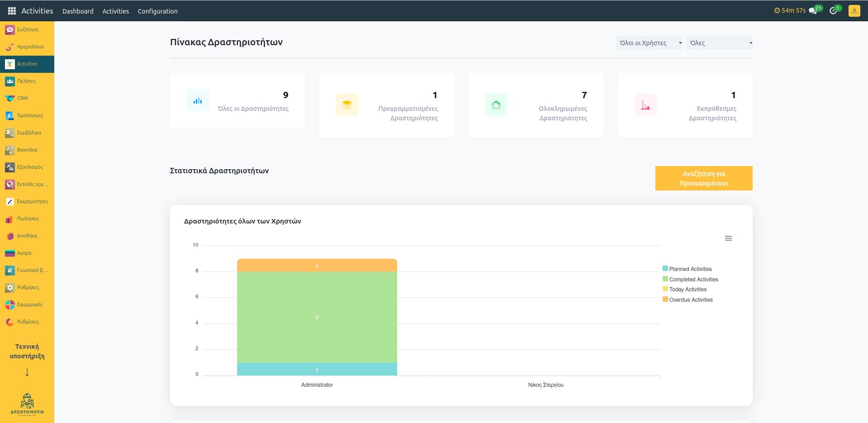This screenshot has width=868, height=423.
Task: Open Εντολές εργ… work orders icon
Action: (10, 184)
